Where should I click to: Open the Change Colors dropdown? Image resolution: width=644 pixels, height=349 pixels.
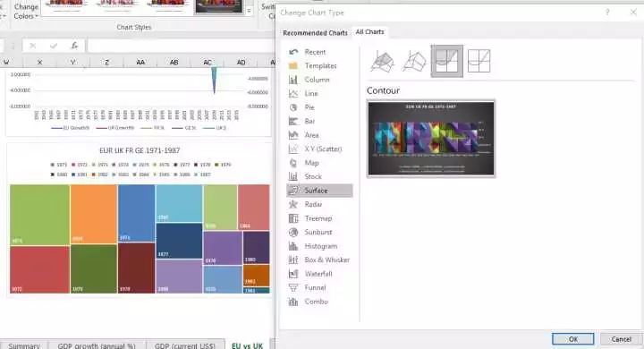(x=25, y=11)
